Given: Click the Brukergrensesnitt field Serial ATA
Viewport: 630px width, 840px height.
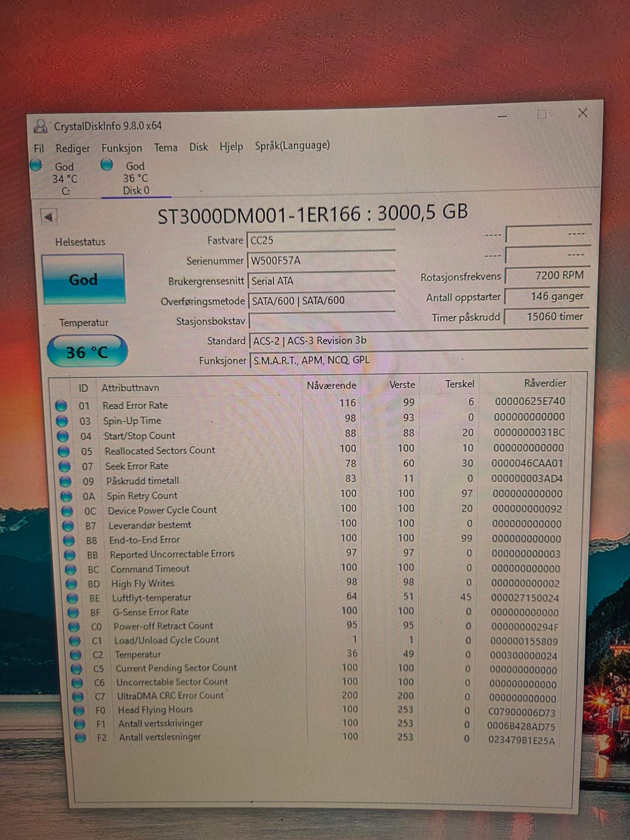Looking at the screenshot, I should 322,281.
